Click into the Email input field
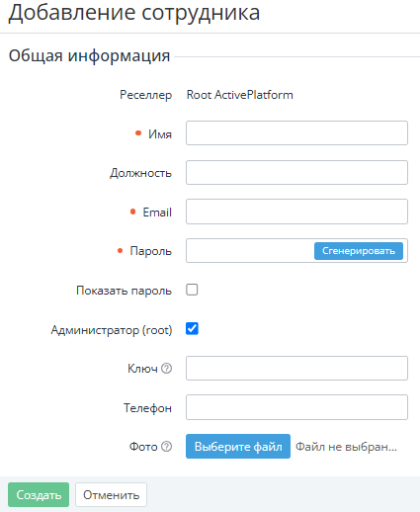The width and height of the screenshot is (420, 512). tap(296, 212)
